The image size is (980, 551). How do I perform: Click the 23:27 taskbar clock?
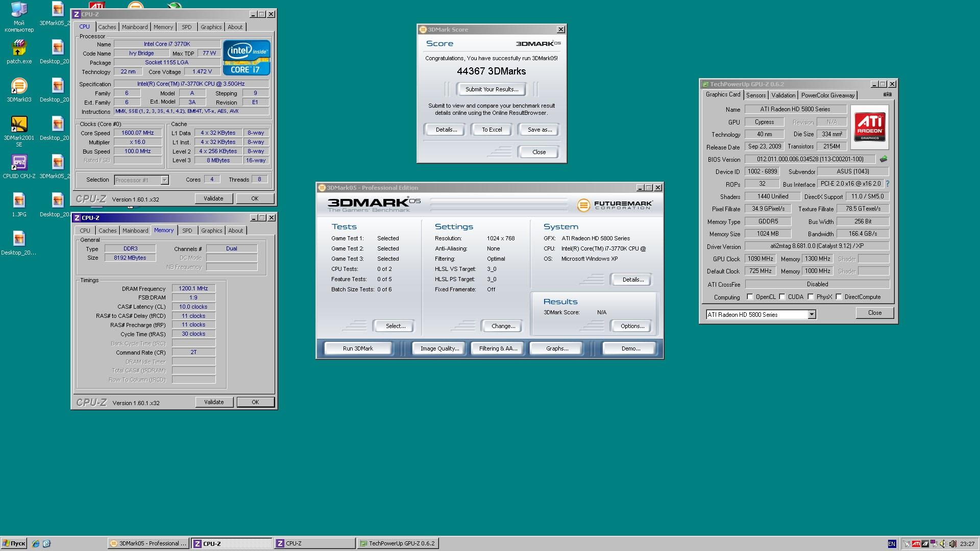[x=967, y=544]
